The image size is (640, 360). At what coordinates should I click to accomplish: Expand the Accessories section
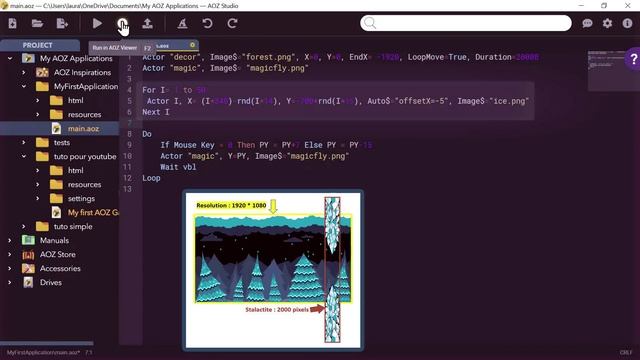10,268
